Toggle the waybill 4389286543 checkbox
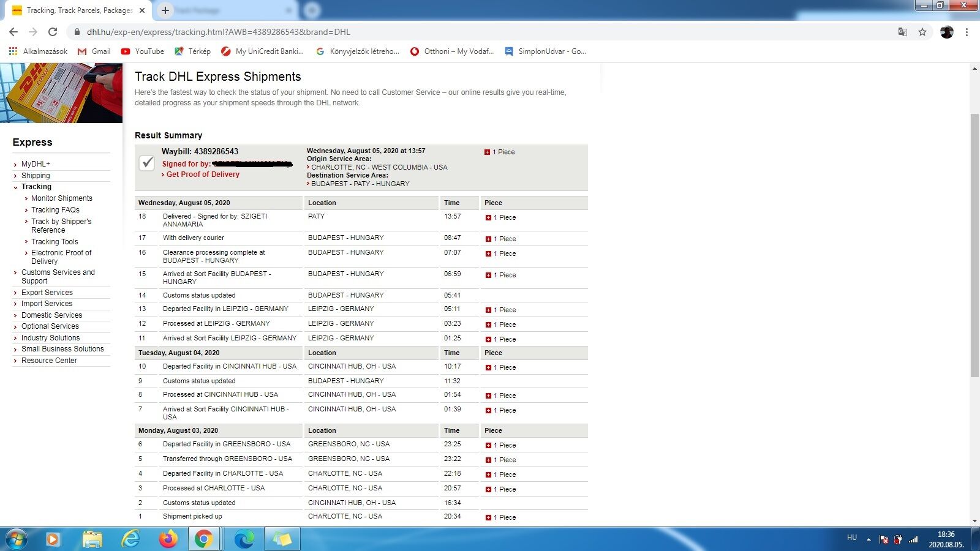 (146, 163)
